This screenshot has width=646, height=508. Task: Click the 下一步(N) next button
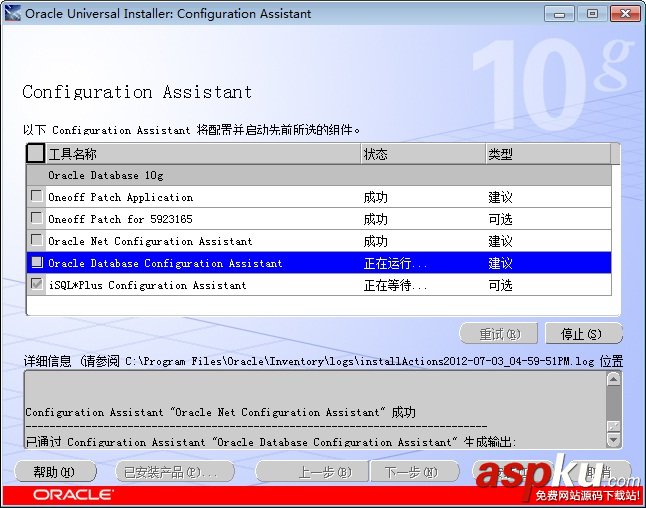click(415, 472)
